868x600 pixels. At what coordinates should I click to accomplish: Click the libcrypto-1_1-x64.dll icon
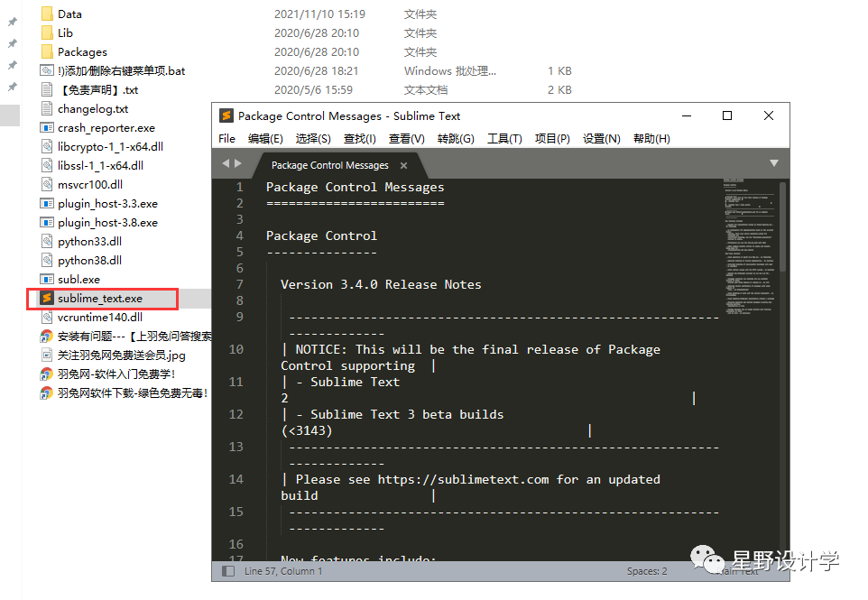coord(47,146)
